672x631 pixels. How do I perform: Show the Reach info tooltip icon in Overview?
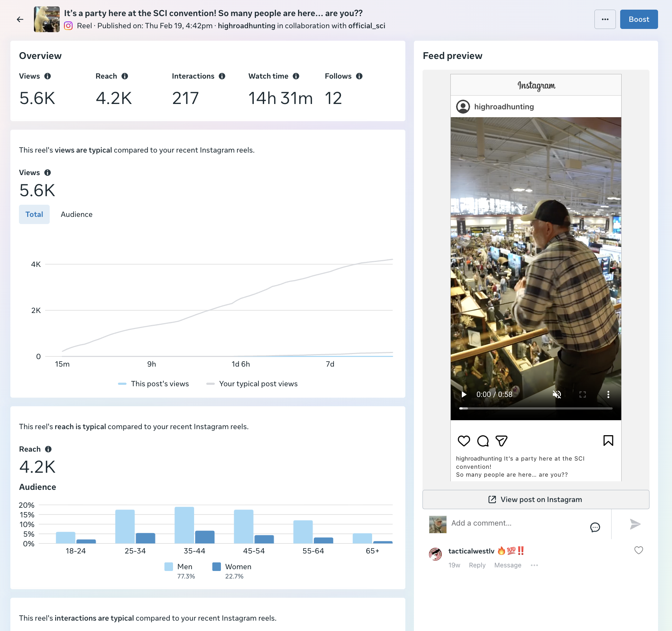point(125,76)
